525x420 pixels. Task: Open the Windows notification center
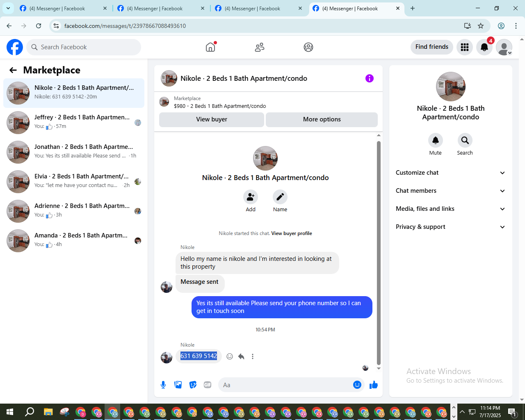pyautogui.click(x=512, y=412)
